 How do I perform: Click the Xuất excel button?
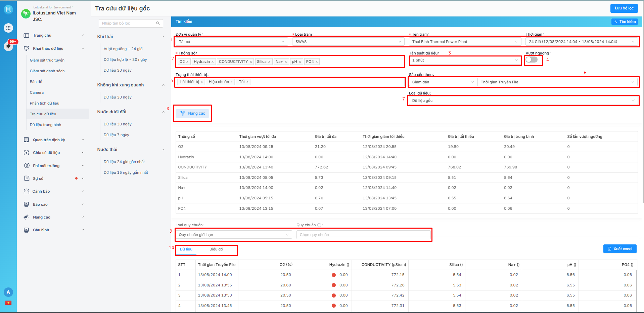click(620, 249)
